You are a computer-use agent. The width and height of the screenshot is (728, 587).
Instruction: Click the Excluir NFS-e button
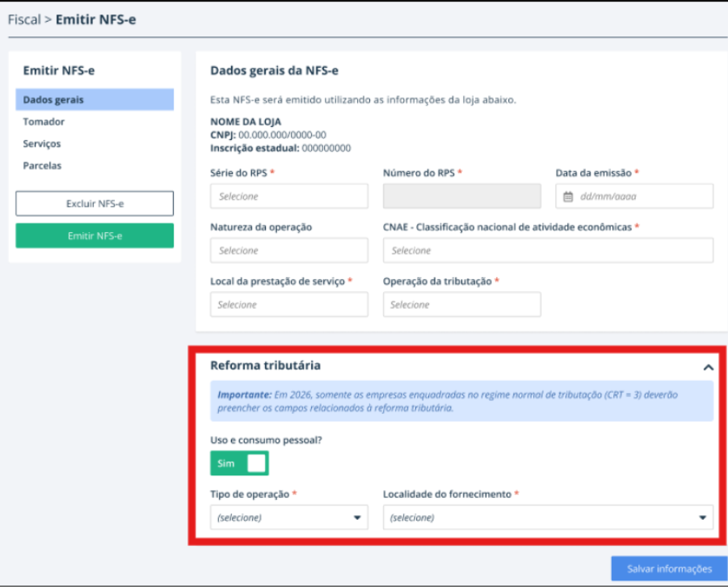(x=95, y=204)
